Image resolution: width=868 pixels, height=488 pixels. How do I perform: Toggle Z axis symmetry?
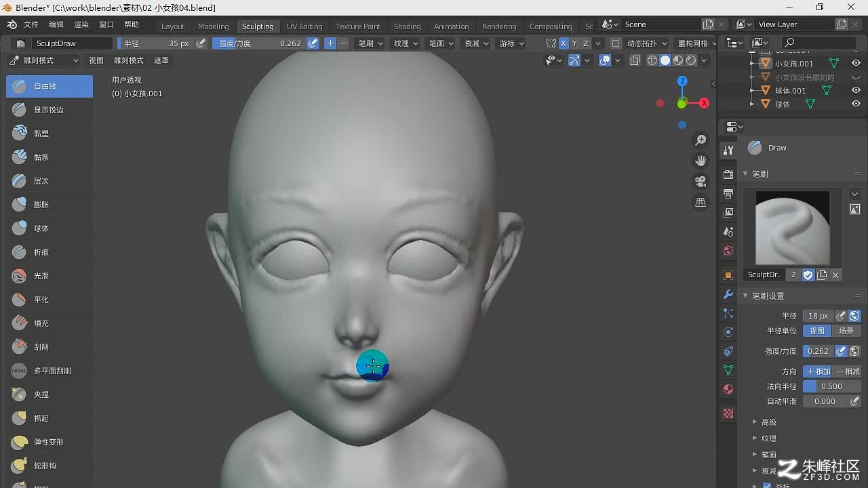pyautogui.click(x=586, y=43)
